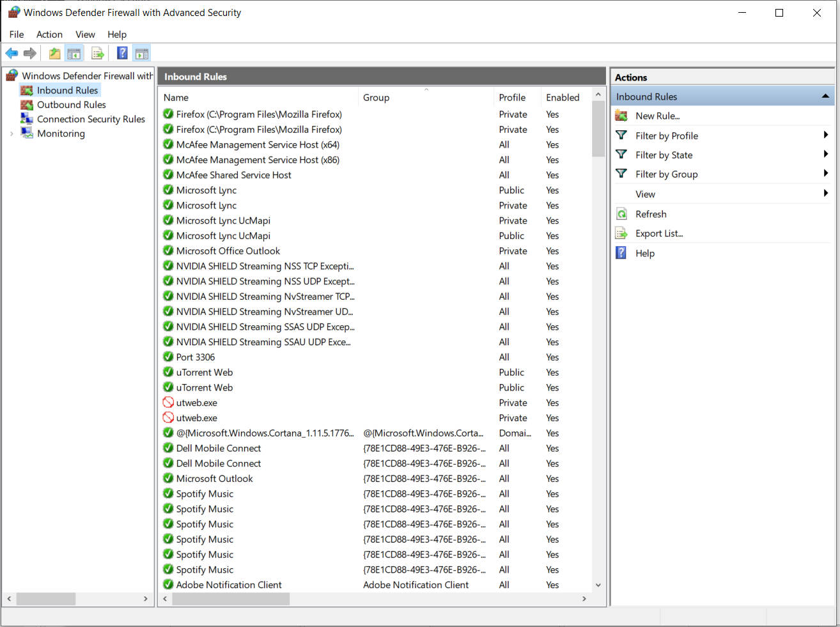Open the Filter by Group submenu arrow

826,173
